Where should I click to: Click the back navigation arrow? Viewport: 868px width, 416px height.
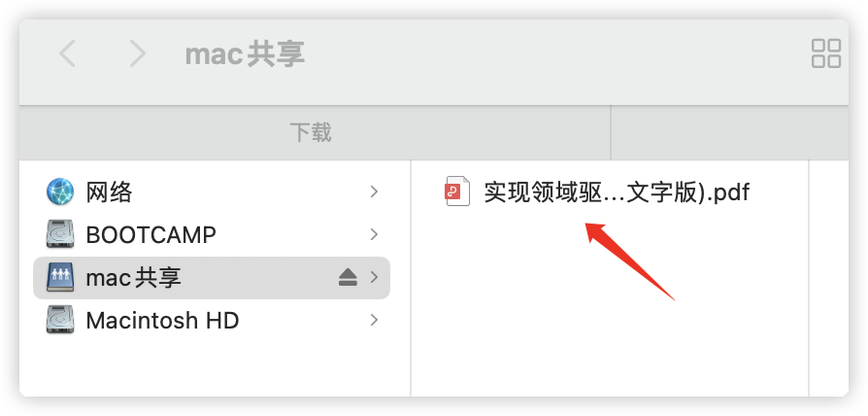[x=67, y=53]
